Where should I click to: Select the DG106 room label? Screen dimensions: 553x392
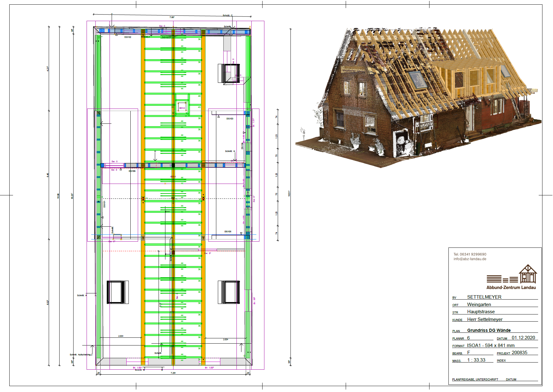(132, 171)
